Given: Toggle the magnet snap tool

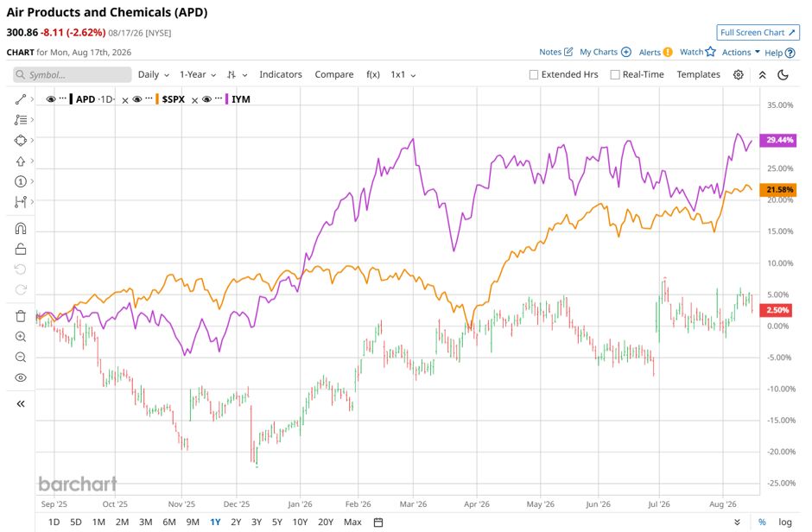Looking at the screenshot, I should (20, 228).
